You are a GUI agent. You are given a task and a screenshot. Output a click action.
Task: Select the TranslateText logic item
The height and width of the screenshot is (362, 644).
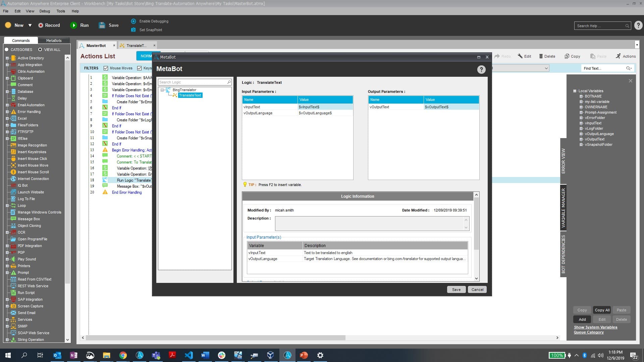point(190,95)
